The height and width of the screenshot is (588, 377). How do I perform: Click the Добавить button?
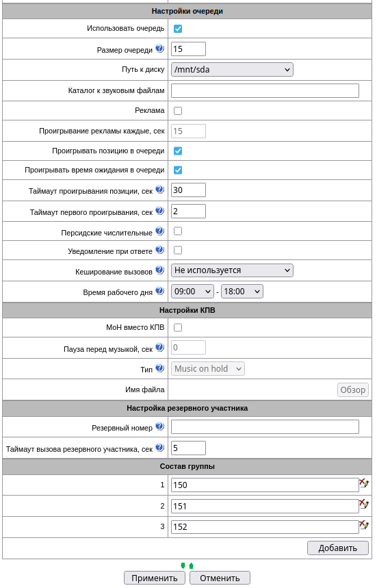(x=339, y=548)
